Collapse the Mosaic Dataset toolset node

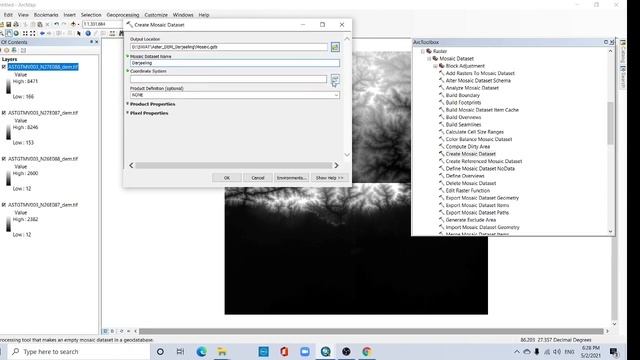click(x=429, y=59)
